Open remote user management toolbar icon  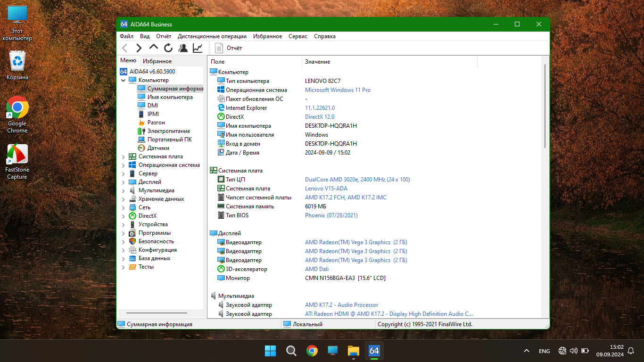183,48
